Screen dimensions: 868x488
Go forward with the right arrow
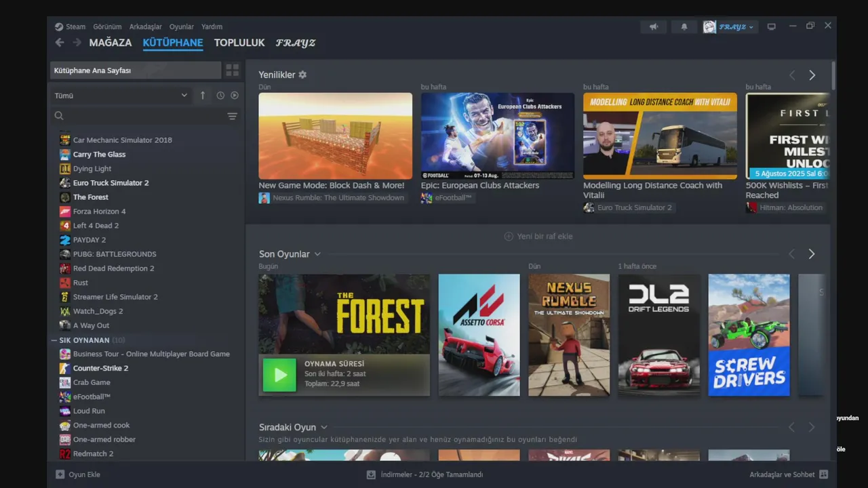[x=77, y=43]
